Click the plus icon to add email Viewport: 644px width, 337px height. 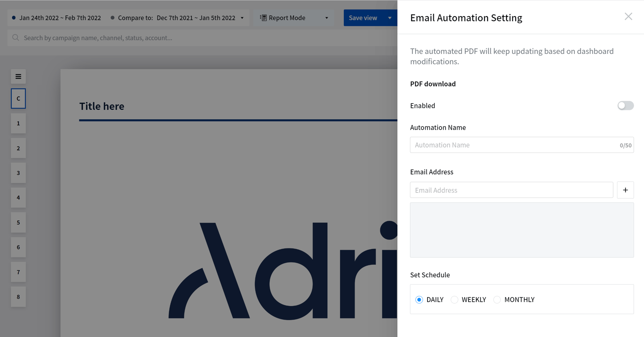click(x=625, y=190)
